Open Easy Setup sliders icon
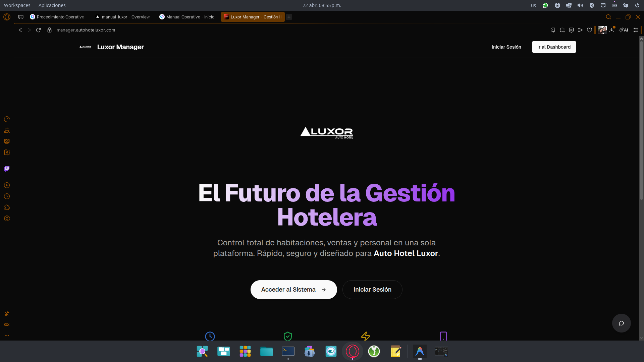Viewport: 644px width, 362px height. click(636, 30)
